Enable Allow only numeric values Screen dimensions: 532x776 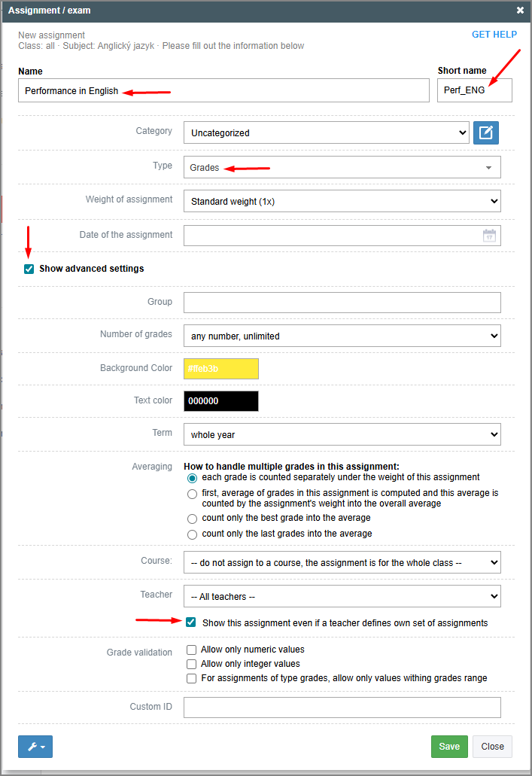pyautogui.click(x=192, y=650)
